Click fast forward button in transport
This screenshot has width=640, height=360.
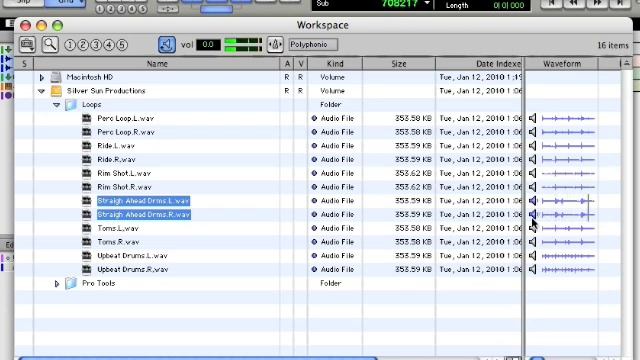[597, 3]
